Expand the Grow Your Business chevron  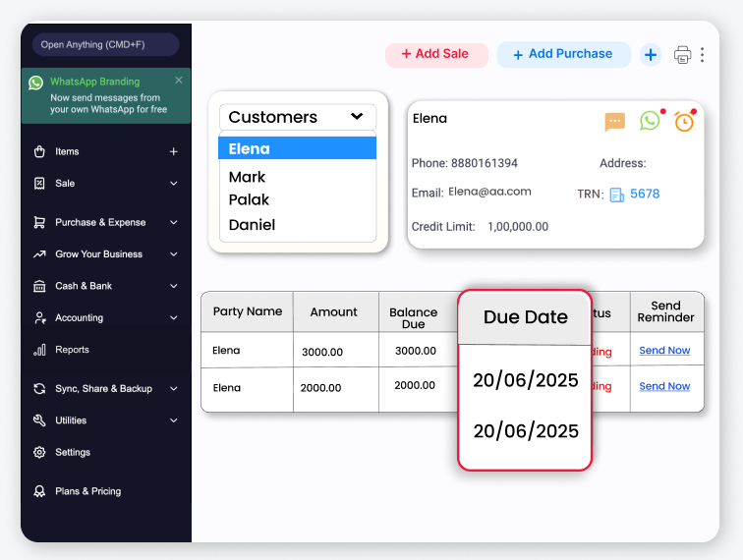click(174, 253)
